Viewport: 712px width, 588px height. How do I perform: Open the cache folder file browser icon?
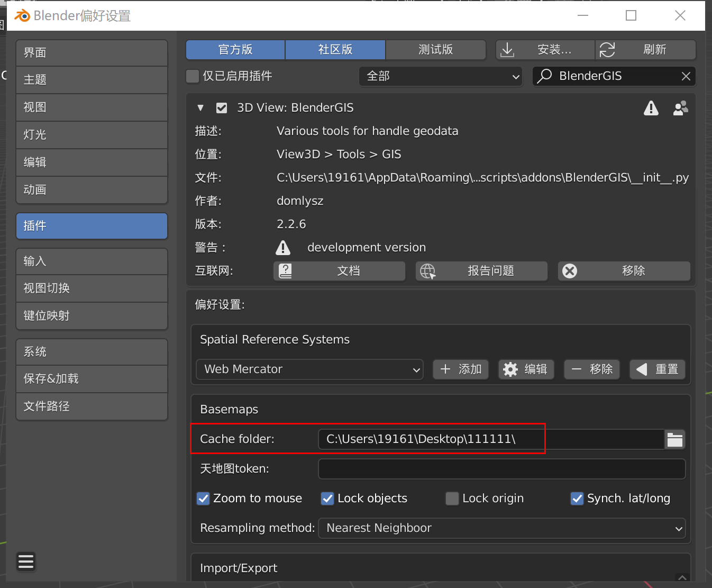[x=675, y=439]
